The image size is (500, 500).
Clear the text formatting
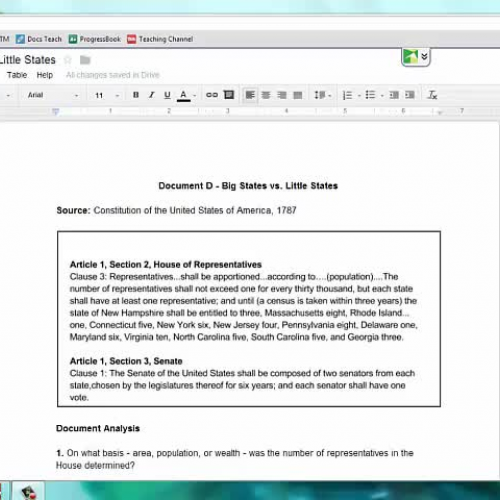pyautogui.click(x=432, y=95)
